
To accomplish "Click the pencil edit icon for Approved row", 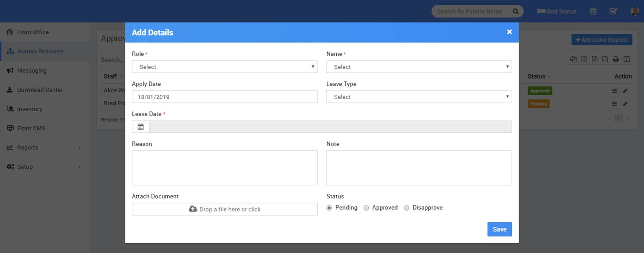I will tap(625, 91).
